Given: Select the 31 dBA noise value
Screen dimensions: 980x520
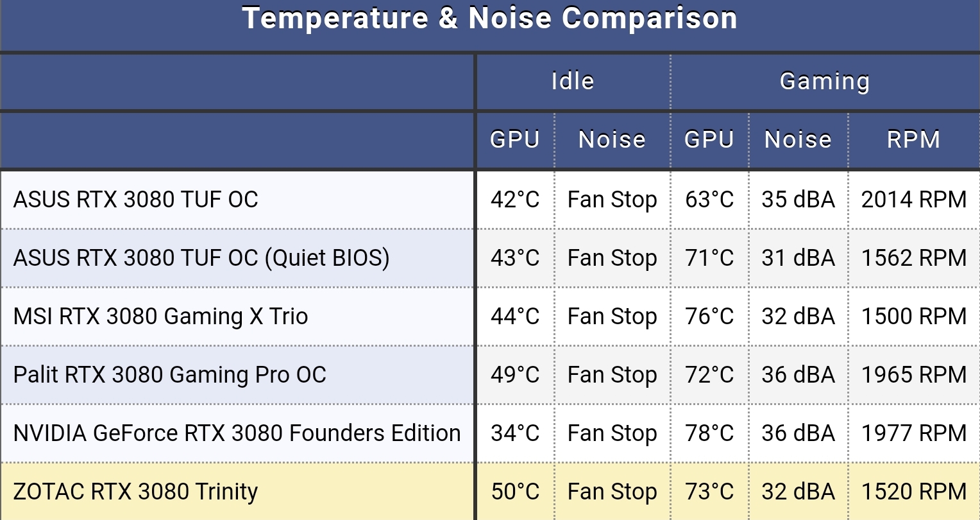Looking at the screenshot, I should click(798, 258).
